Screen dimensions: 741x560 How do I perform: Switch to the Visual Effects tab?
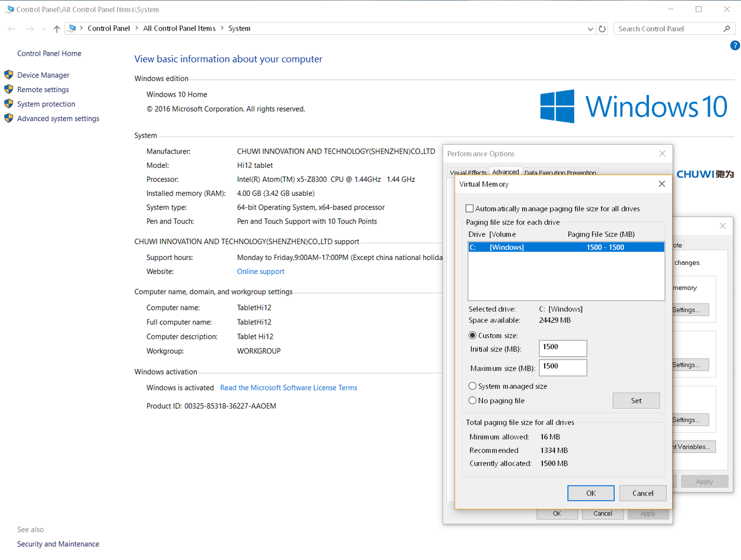click(468, 173)
